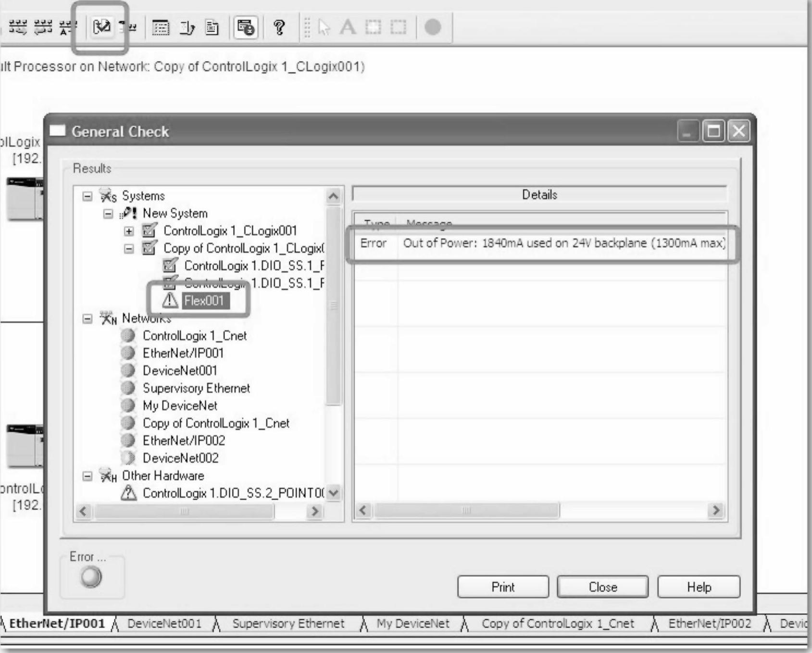The height and width of the screenshot is (653, 812).
Task: Switch to the EtherNet/IP002 tab
Action: (x=710, y=624)
